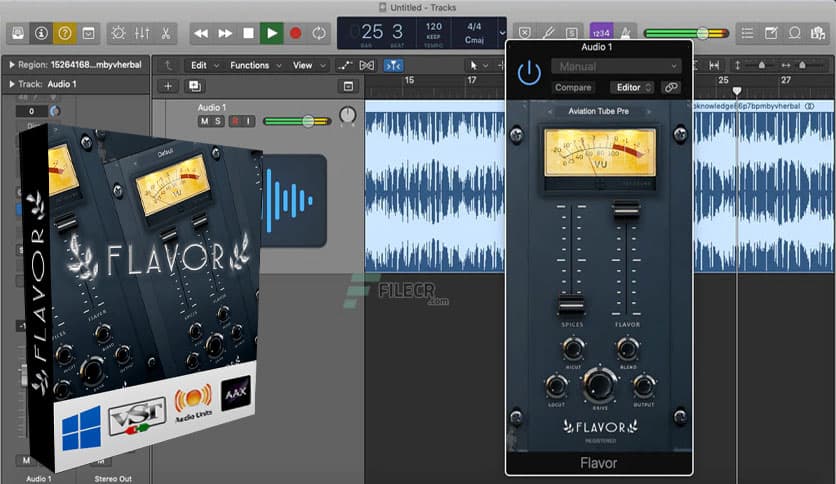Click the Spices fader handle in Flavor plugin

pos(571,305)
